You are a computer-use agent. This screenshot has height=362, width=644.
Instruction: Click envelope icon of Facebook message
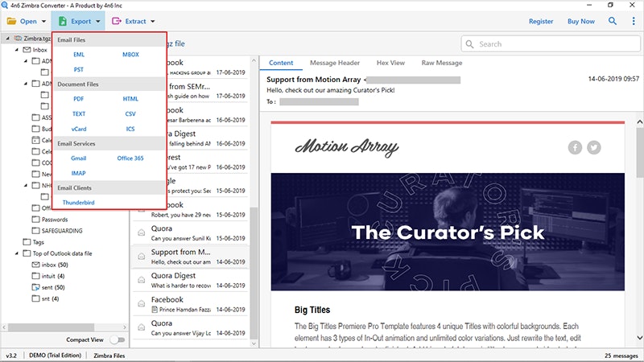(x=142, y=304)
